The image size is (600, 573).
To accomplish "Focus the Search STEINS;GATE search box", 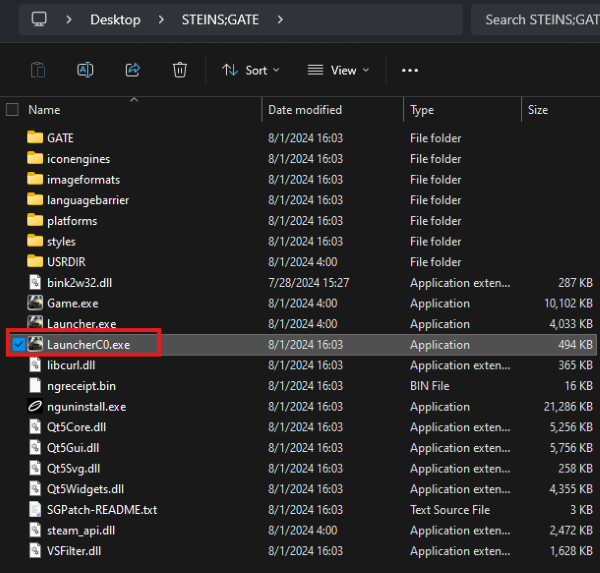I will pos(535,20).
